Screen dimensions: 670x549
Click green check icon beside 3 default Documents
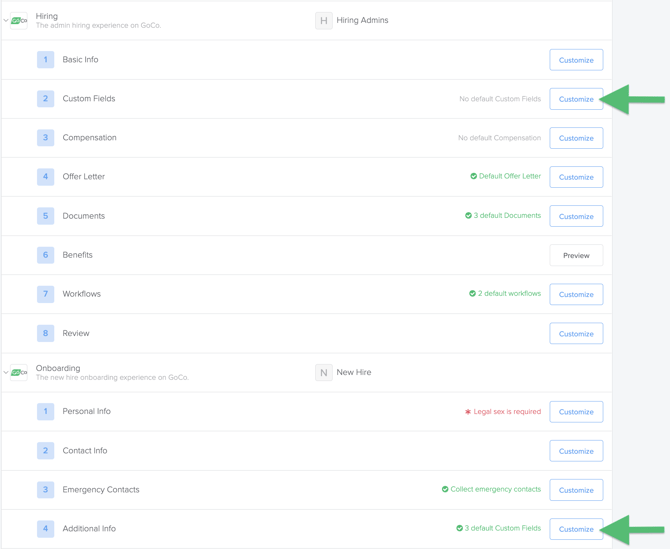tap(468, 215)
